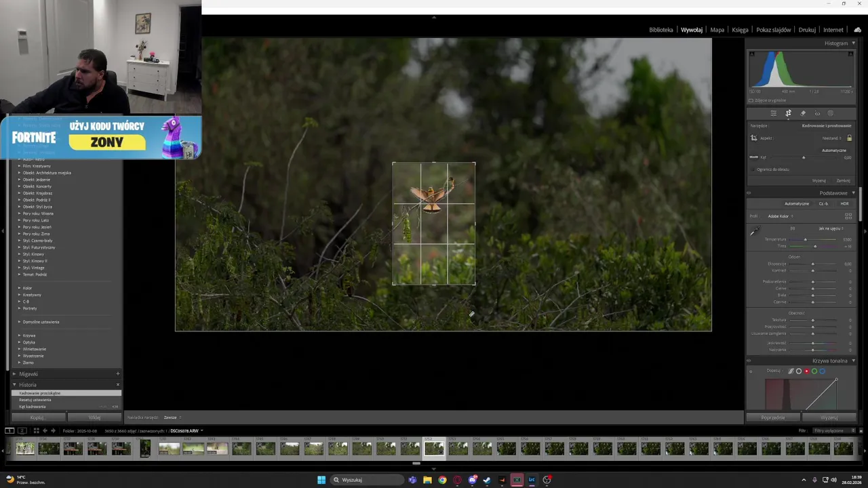Open the Windows Start menu

point(321,480)
